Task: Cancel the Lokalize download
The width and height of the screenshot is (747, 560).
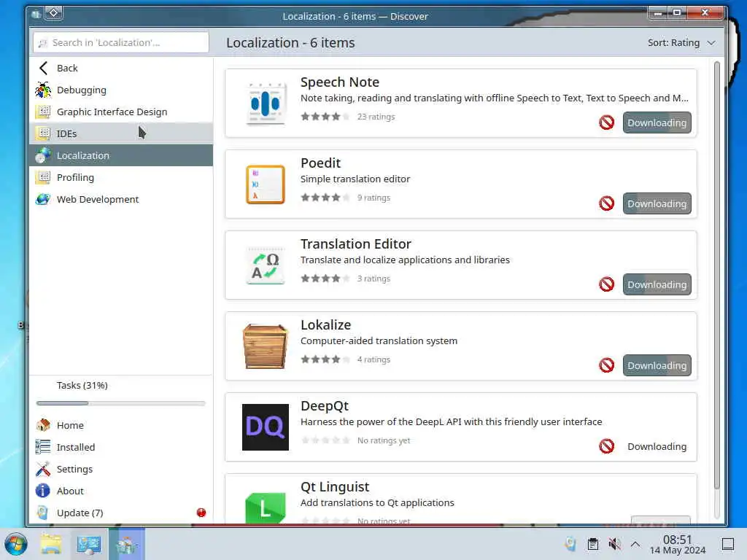Action: [x=606, y=365]
